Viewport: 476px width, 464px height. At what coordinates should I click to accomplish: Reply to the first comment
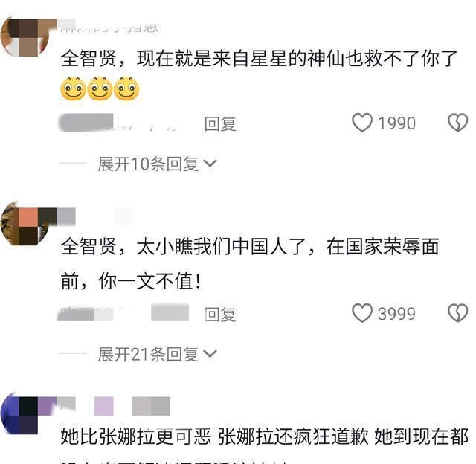220,124
